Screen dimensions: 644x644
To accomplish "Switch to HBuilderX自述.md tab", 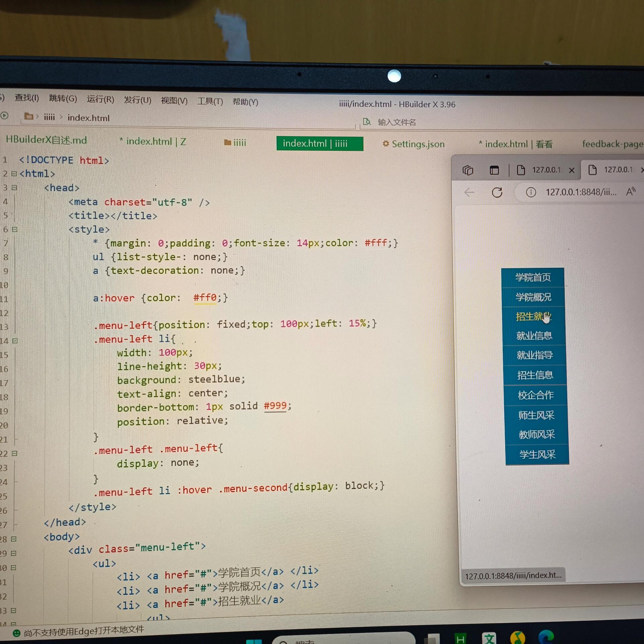I will [46, 140].
